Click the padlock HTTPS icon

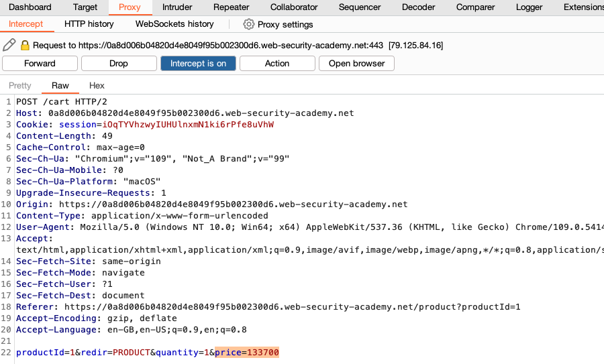coord(25,45)
